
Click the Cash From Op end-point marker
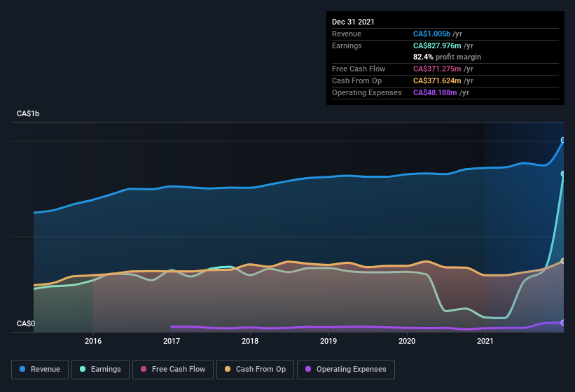(563, 261)
